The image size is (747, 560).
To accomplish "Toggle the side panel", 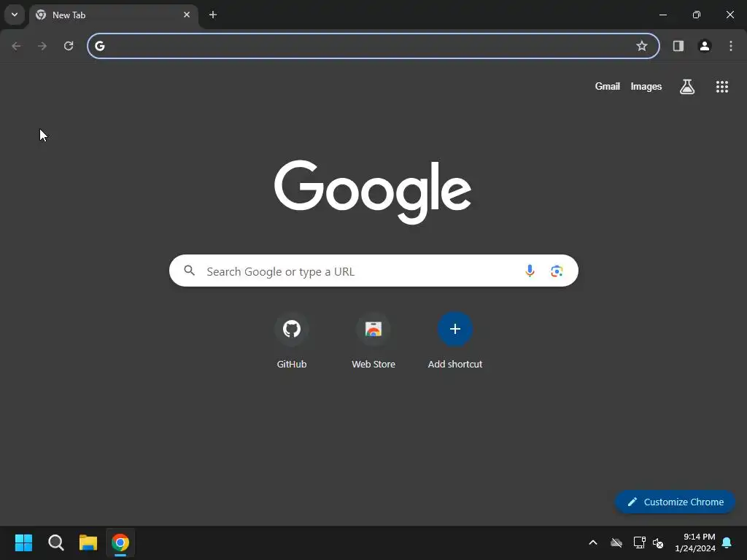I will point(678,46).
